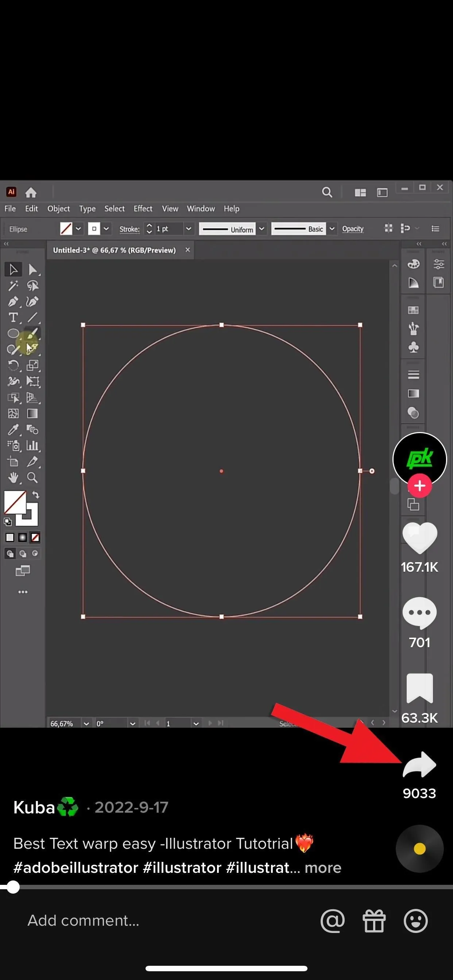Select the Curvature tool
Image resolution: width=453 pixels, height=980 pixels.
(33, 301)
